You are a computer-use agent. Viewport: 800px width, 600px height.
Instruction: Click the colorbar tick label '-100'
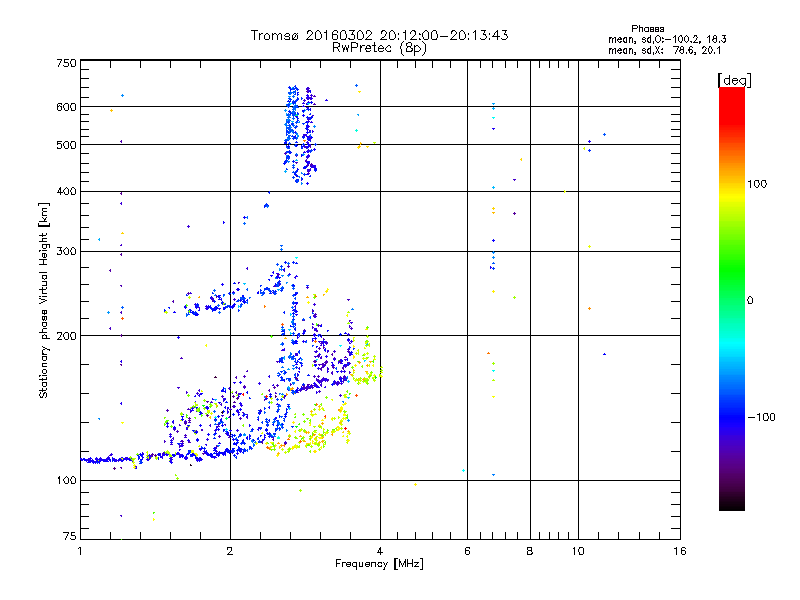click(761, 417)
